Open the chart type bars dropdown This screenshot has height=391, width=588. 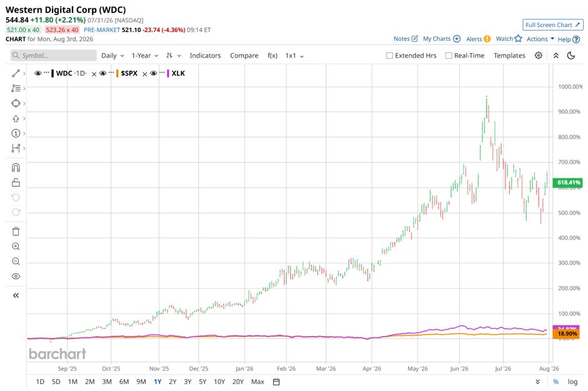click(174, 56)
